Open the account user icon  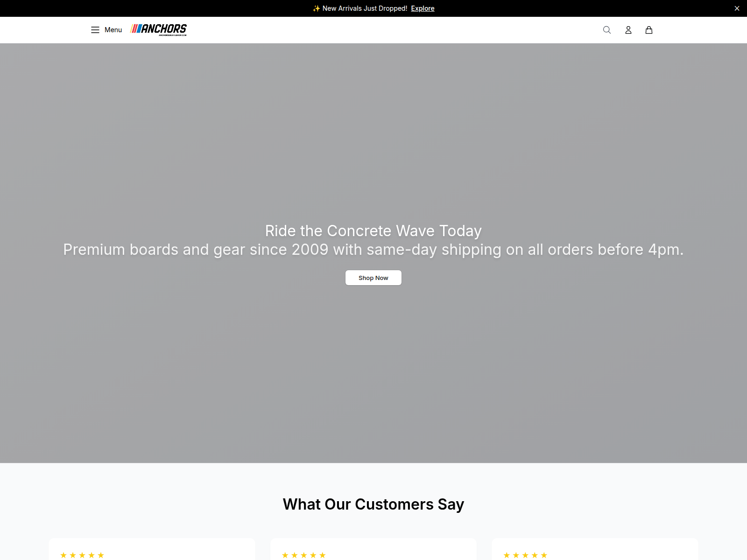pyautogui.click(x=628, y=30)
